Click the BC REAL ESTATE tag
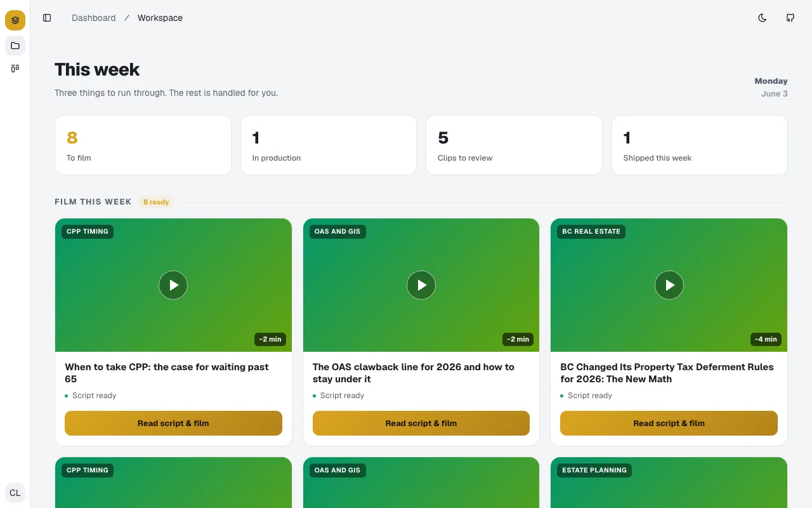The width and height of the screenshot is (812, 508). click(591, 231)
